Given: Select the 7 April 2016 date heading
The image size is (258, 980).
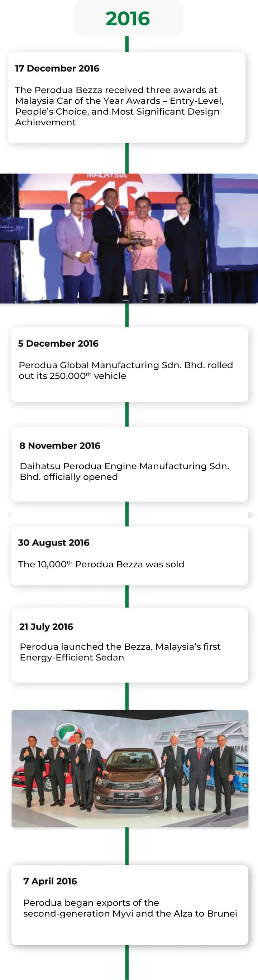Looking at the screenshot, I should [50, 881].
